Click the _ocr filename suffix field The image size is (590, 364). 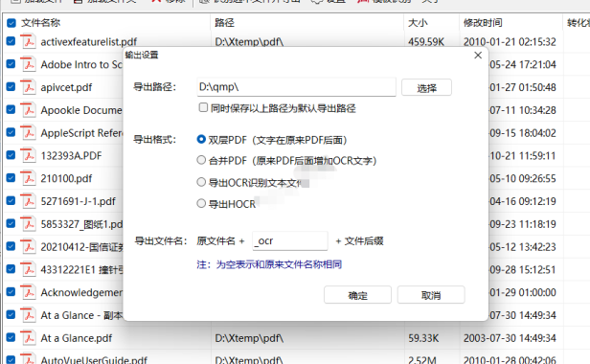(289, 240)
